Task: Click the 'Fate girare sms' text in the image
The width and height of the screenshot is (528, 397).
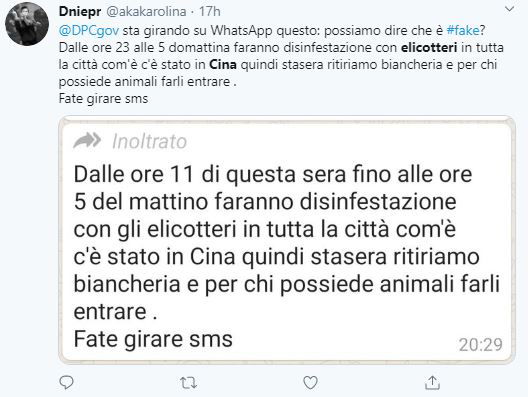Action: [x=153, y=339]
